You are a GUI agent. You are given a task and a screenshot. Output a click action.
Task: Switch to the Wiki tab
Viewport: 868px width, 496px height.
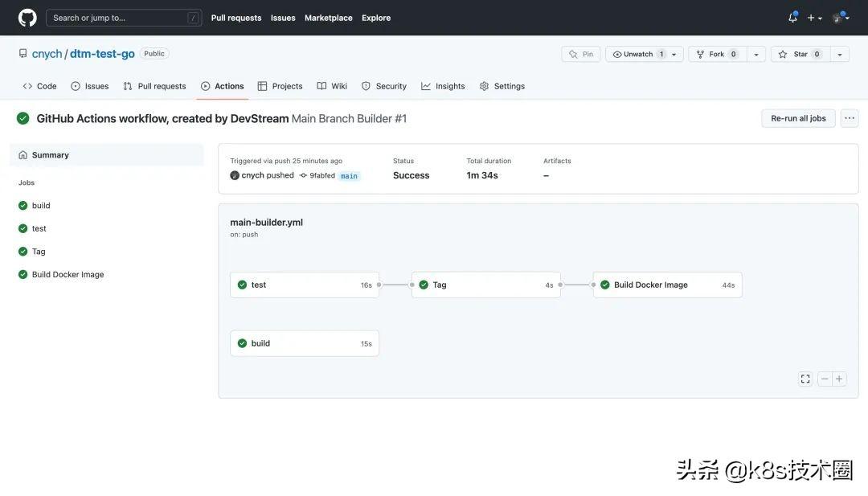coord(332,86)
